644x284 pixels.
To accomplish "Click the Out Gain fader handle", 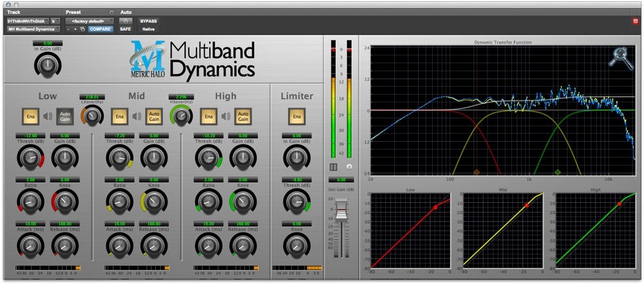I will [x=342, y=211].
